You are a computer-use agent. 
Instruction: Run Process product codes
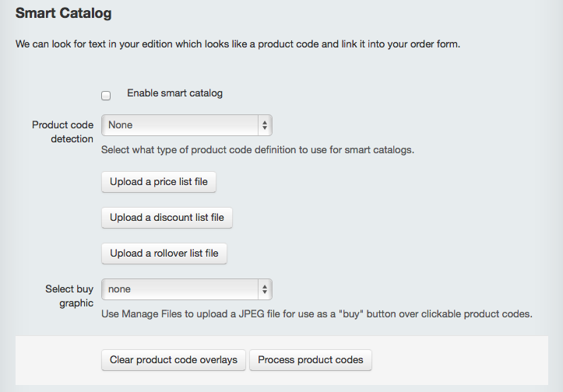(x=311, y=360)
